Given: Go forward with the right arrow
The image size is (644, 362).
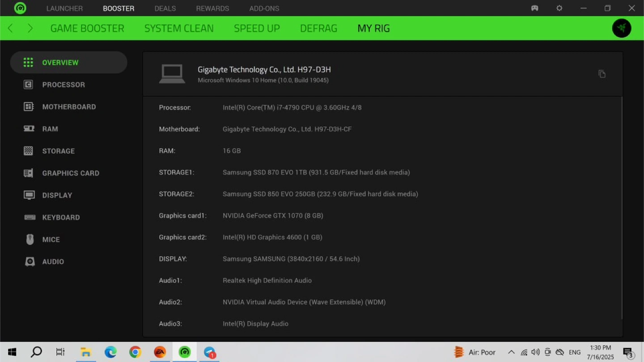Looking at the screenshot, I should tap(30, 28).
